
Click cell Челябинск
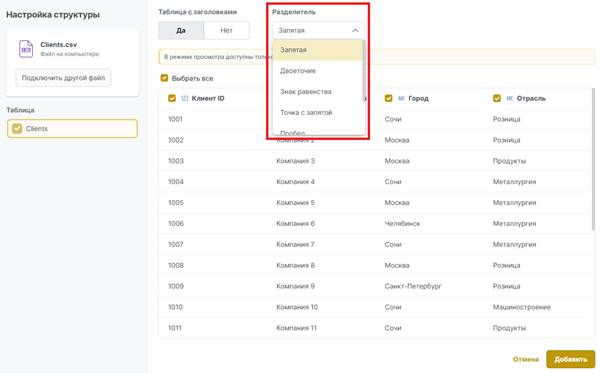pyautogui.click(x=402, y=223)
